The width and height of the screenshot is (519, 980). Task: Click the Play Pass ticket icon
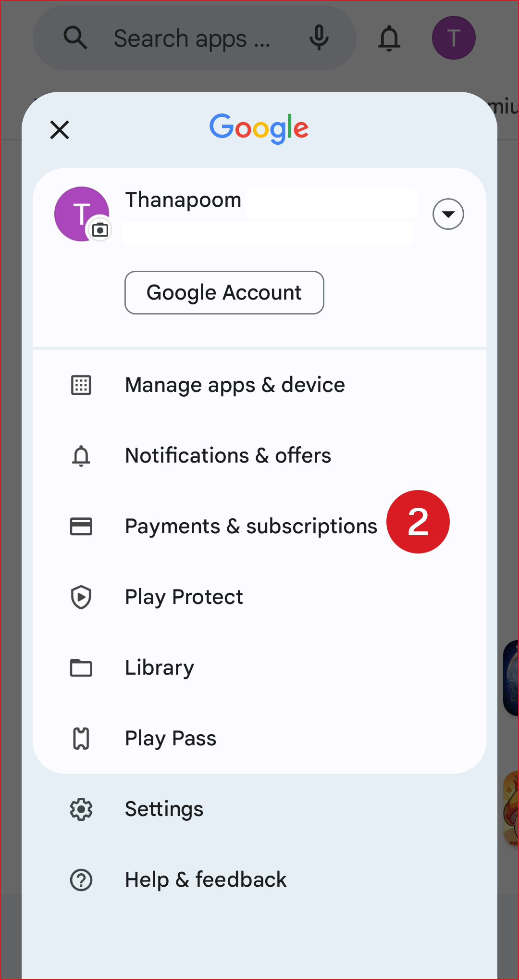tap(81, 738)
